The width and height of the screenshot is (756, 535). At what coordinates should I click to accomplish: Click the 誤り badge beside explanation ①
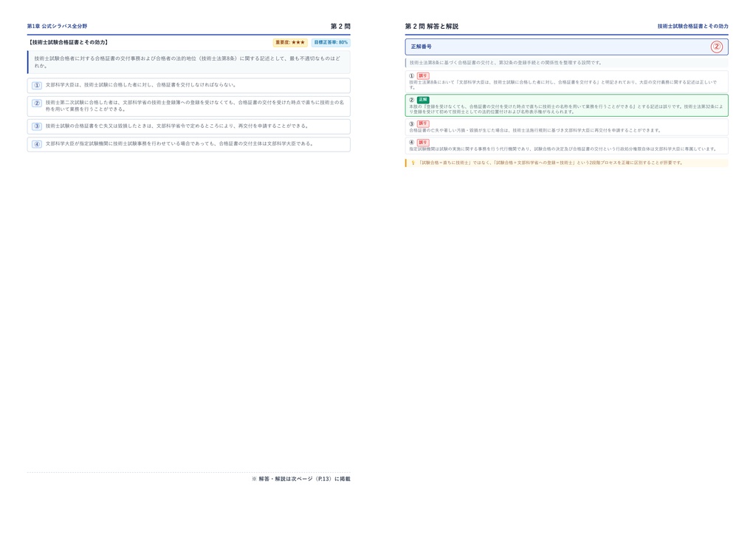point(423,75)
